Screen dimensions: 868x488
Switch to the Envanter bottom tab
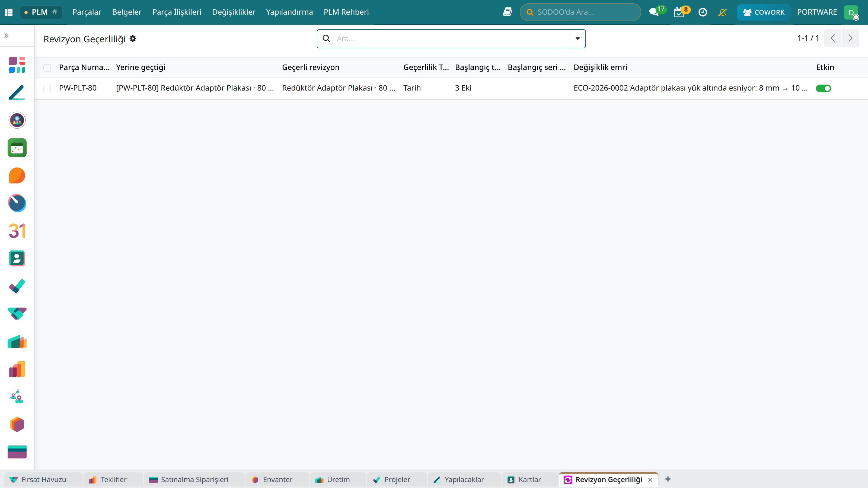coord(277,479)
